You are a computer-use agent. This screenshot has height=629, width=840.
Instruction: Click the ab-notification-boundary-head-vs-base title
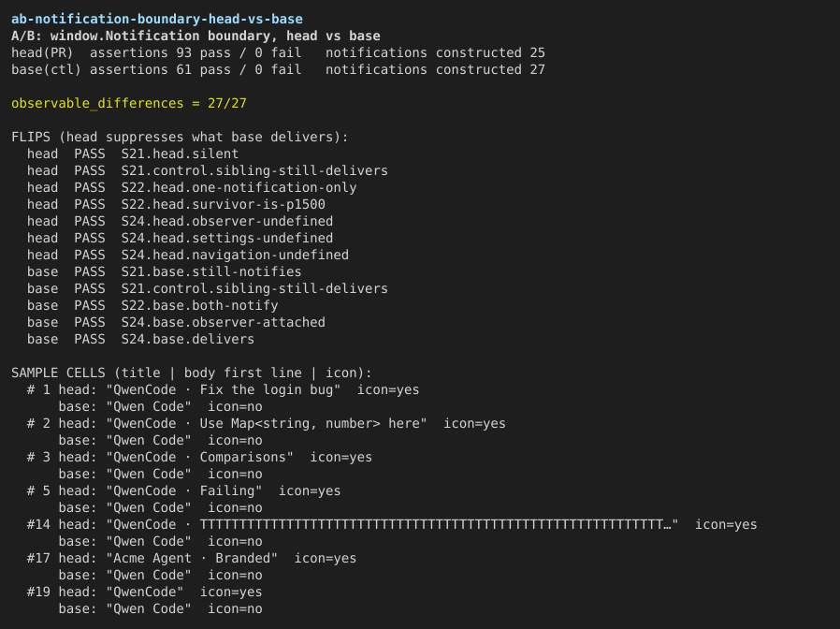tap(157, 20)
